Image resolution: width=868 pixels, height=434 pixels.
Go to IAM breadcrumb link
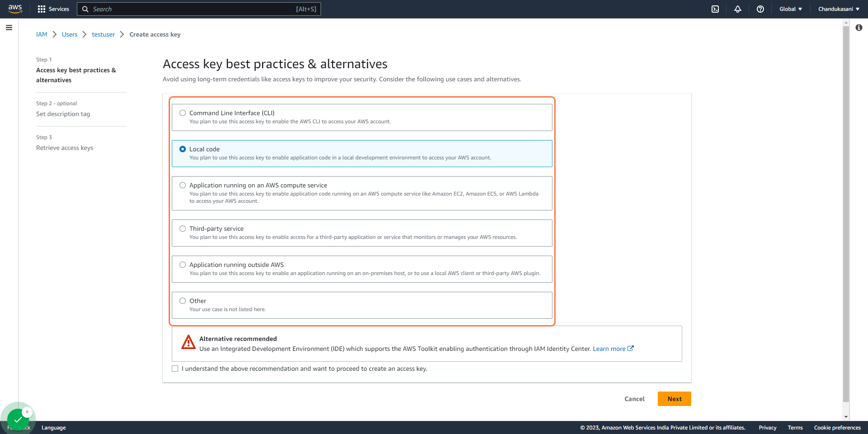coord(42,34)
